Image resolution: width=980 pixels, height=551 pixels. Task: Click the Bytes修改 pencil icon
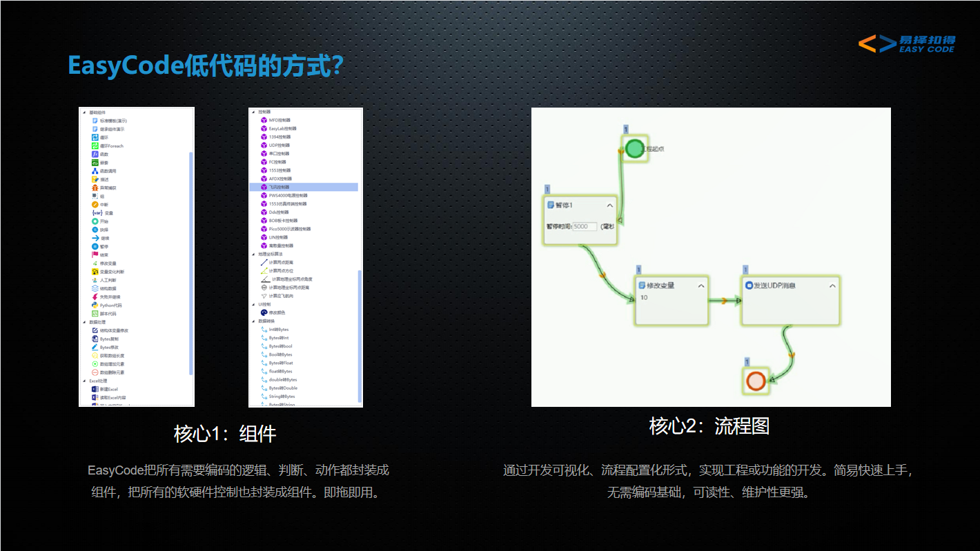pos(95,347)
